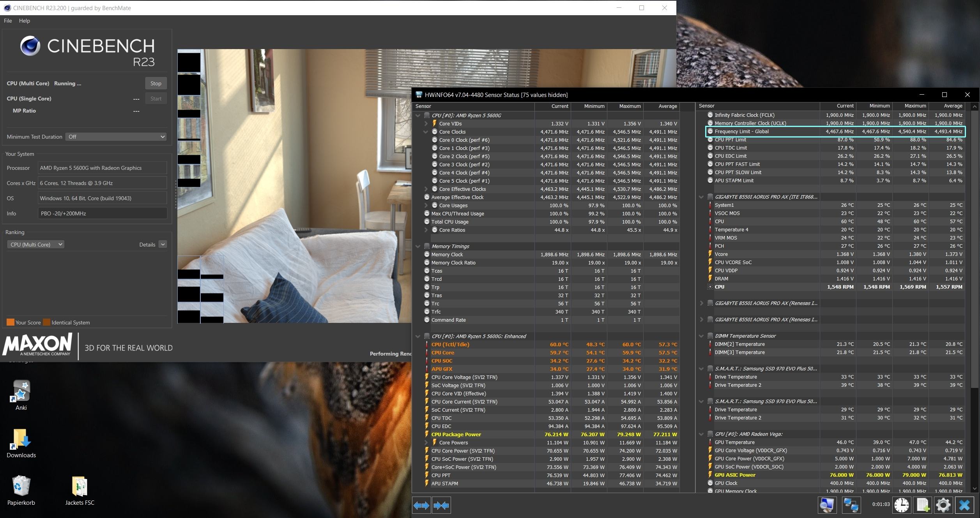Expand the Core Powers row

[426, 442]
